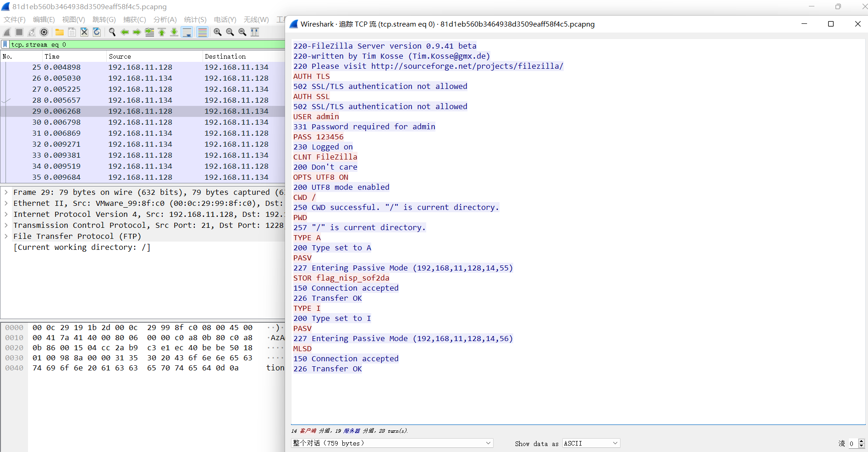Click the go to specific packet icon
This screenshot has width=868, height=452.
click(x=149, y=32)
